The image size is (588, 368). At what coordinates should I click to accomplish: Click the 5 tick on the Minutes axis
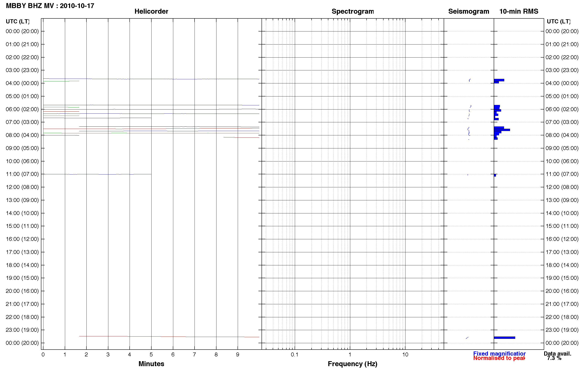point(151,355)
